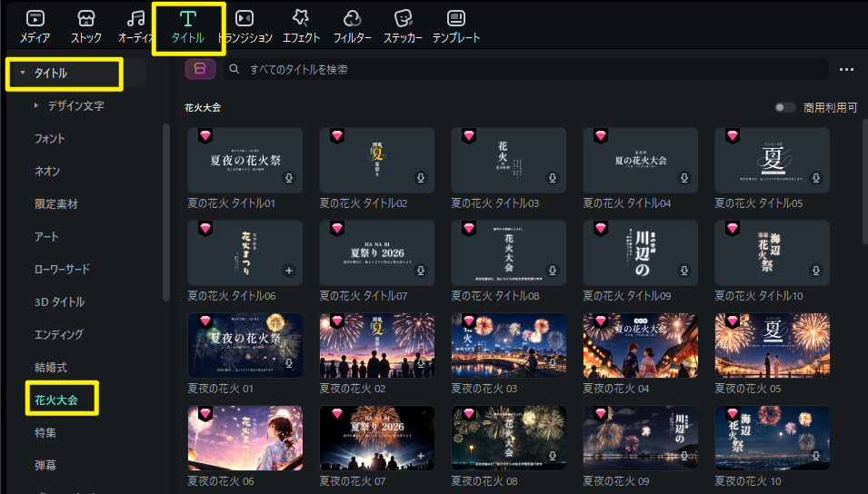Select 3D タイトル category in sidebar
The image size is (868, 494).
coord(59,301)
